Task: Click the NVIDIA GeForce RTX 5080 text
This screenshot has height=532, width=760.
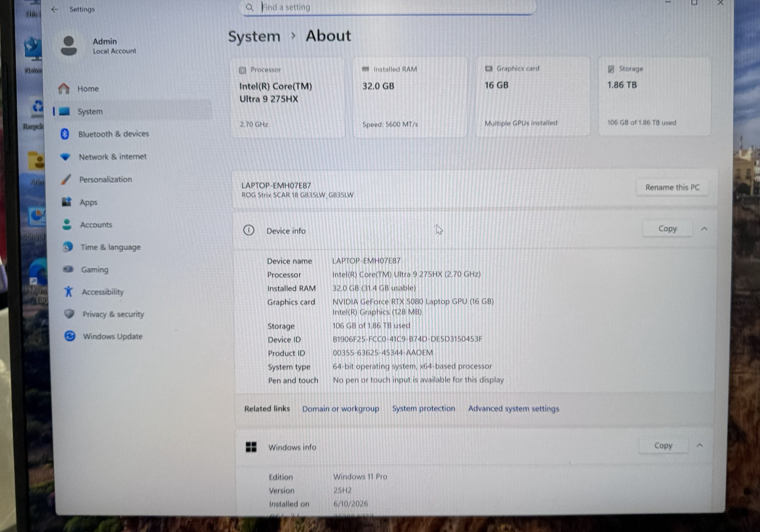Action: (413, 301)
